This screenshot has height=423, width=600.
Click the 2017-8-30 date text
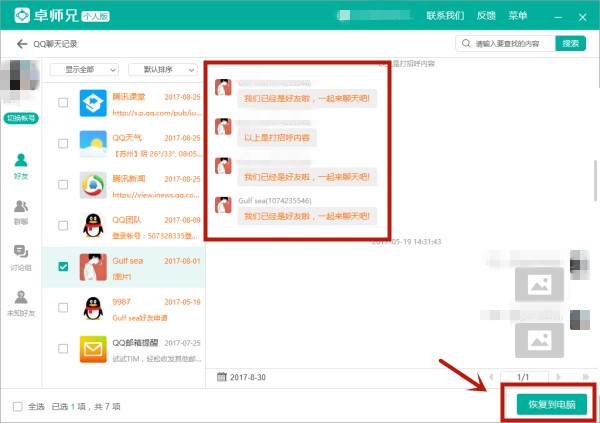248,377
